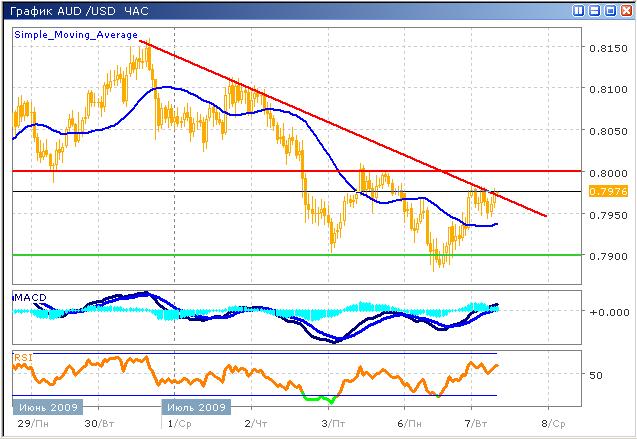Click the 0.8150 price level on axis
637x439 pixels.
tap(603, 47)
